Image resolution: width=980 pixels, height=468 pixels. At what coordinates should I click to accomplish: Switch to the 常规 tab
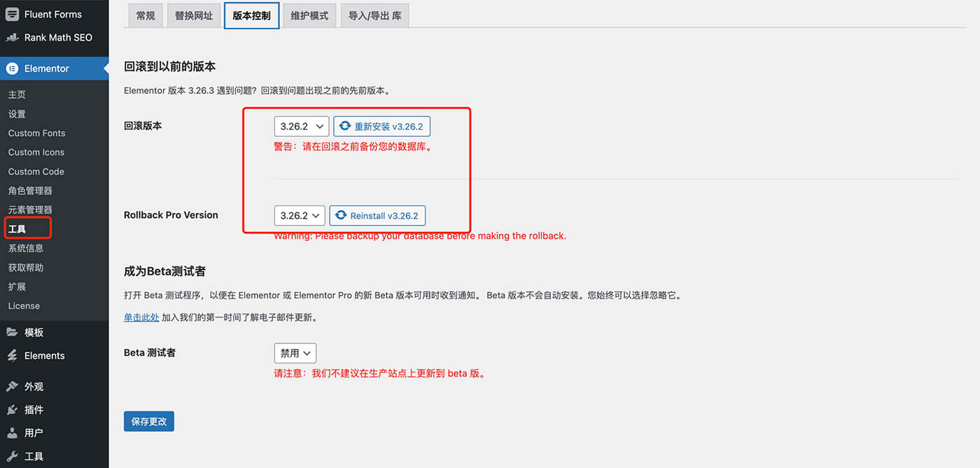[x=146, y=15]
